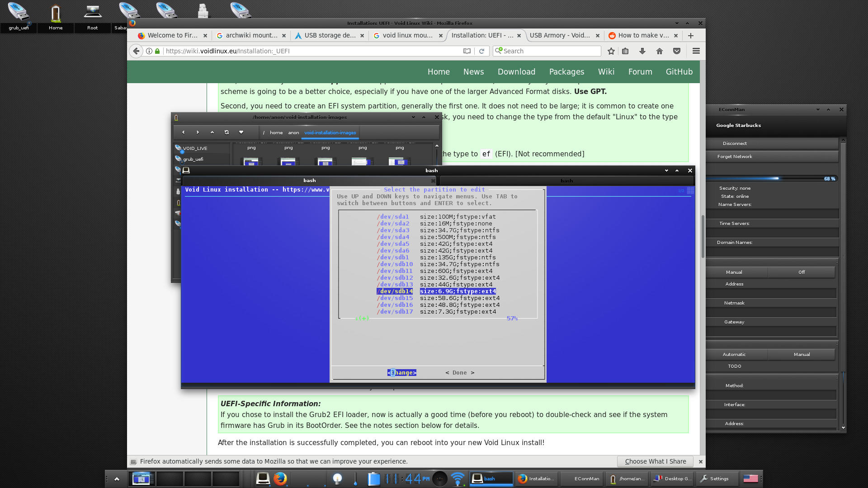Open favorites heart in file manager

[241, 132]
